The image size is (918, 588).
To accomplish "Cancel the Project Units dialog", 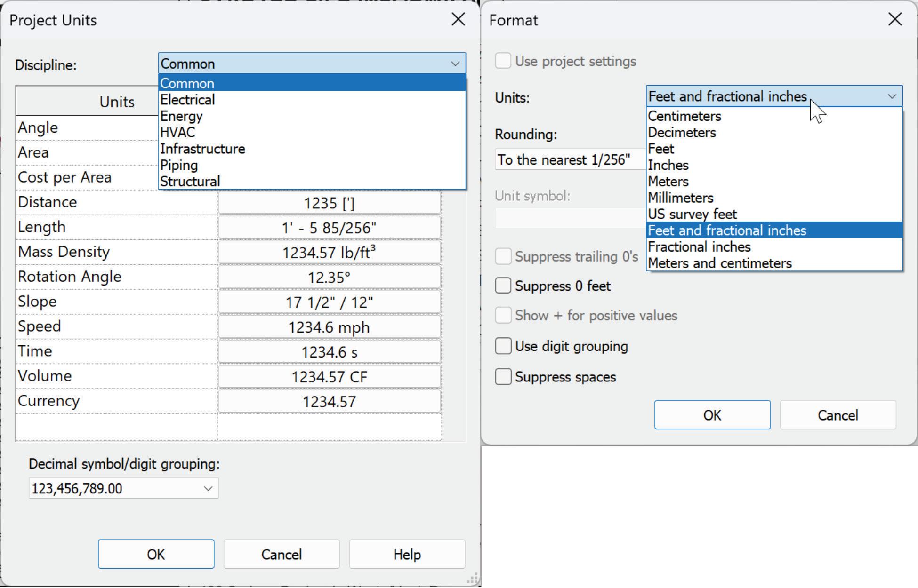I will tap(282, 554).
